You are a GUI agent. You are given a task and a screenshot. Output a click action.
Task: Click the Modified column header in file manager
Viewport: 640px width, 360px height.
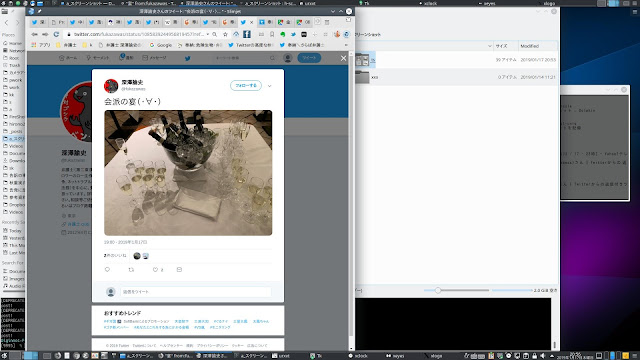[x=537, y=46]
